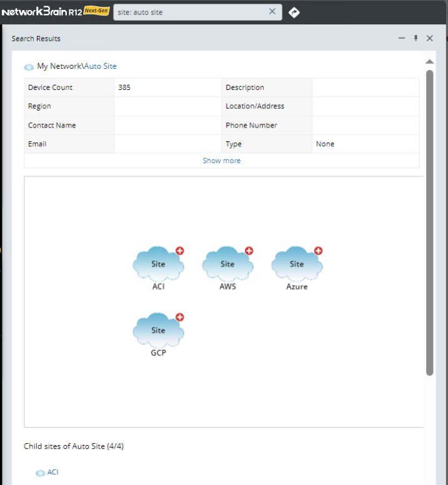
Task: Click the vertical scrollbar thumb
Action: (x=429, y=222)
